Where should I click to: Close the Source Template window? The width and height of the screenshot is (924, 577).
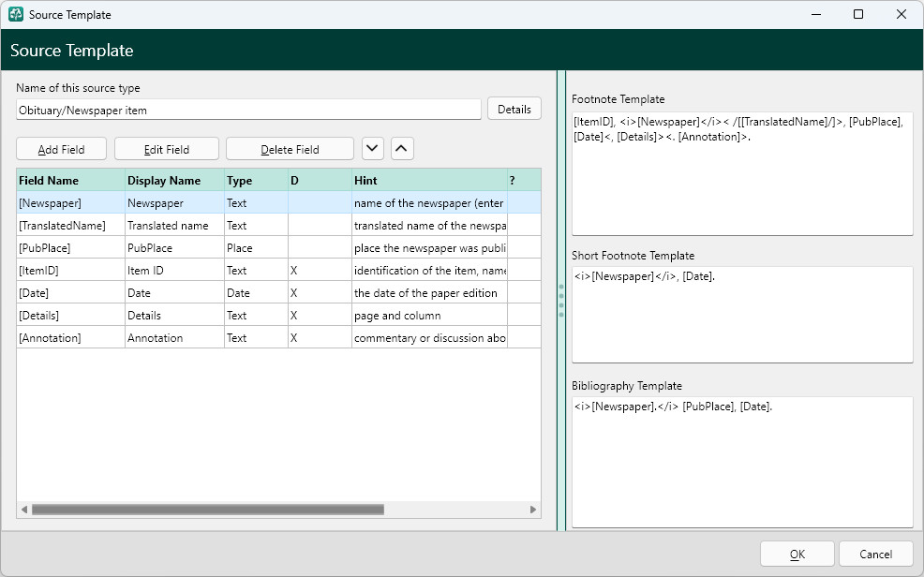tap(901, 14)
